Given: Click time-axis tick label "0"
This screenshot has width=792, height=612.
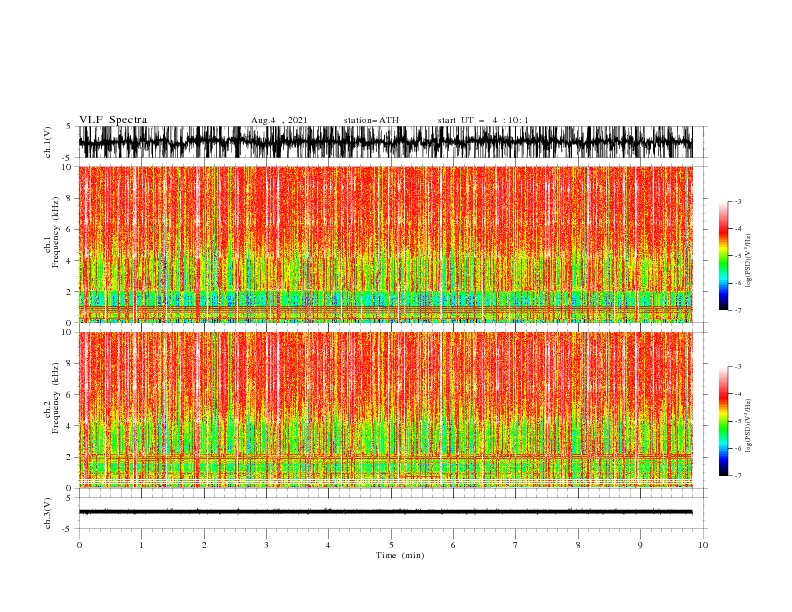Looking at the screenshot, I should [79, 545].
